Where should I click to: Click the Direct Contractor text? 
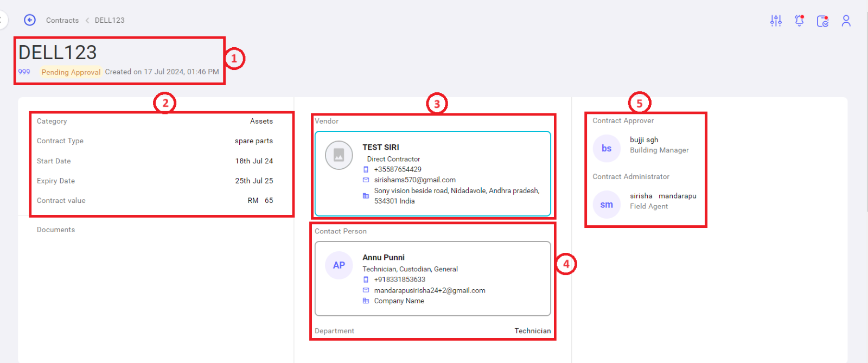[393, 159]
